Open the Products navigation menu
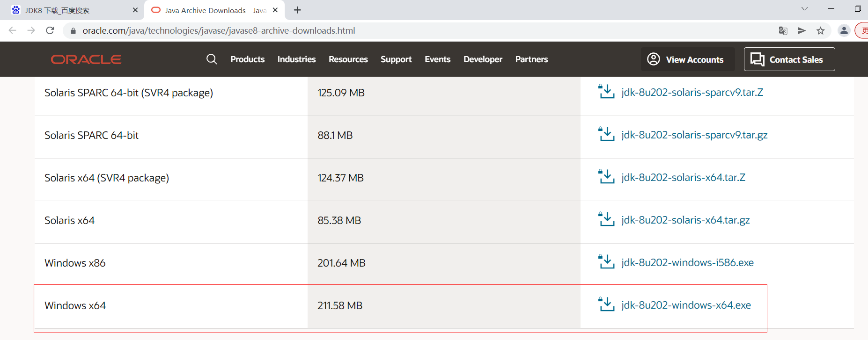Image resolution: width=868 pixels, height=340 pixels. click(247, 59)
